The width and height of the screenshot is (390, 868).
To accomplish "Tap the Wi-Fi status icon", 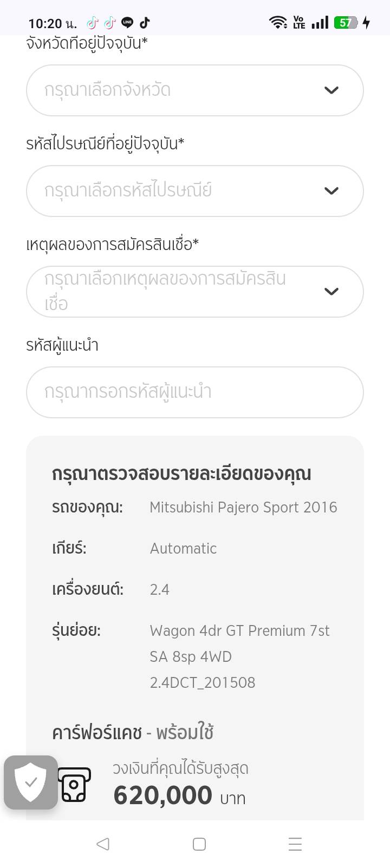I will pos(278,22).
